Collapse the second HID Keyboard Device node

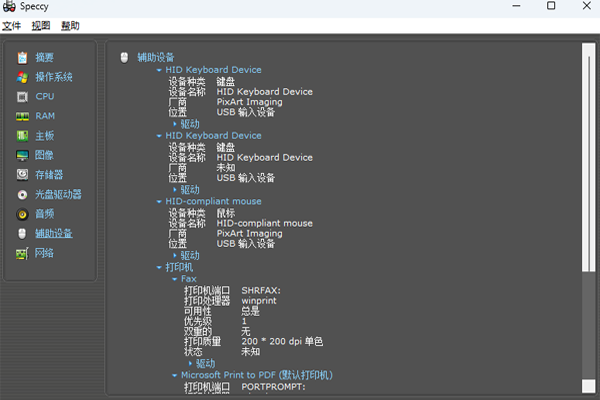point(159,136)
